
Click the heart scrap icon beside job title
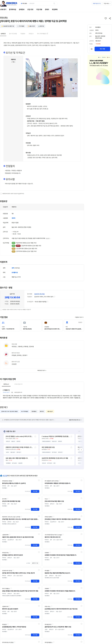click(106, 18)
